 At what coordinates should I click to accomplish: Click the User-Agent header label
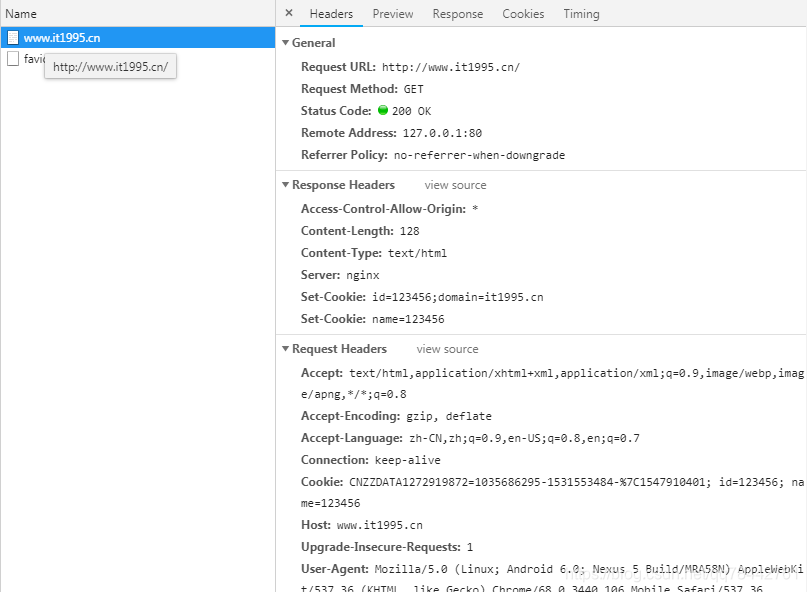coord(335,569)
